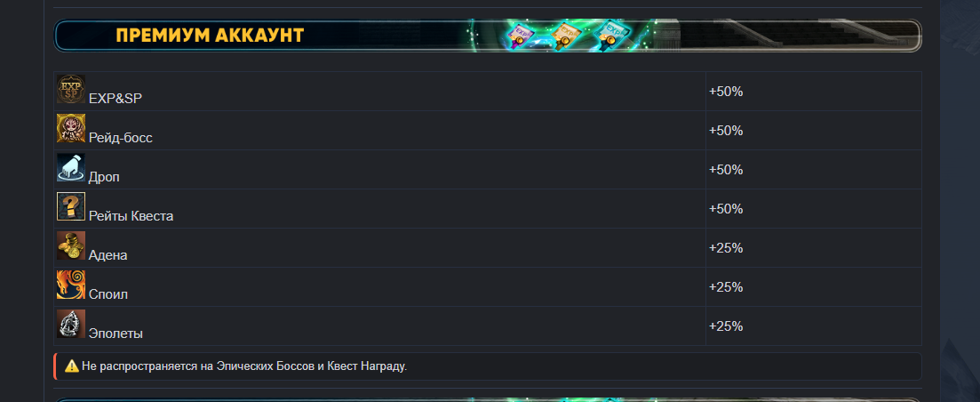The width and height of the screenshot is (980, 402).
Task: Click the warning triangle icon in the notice
Action: tap(72, 366)
